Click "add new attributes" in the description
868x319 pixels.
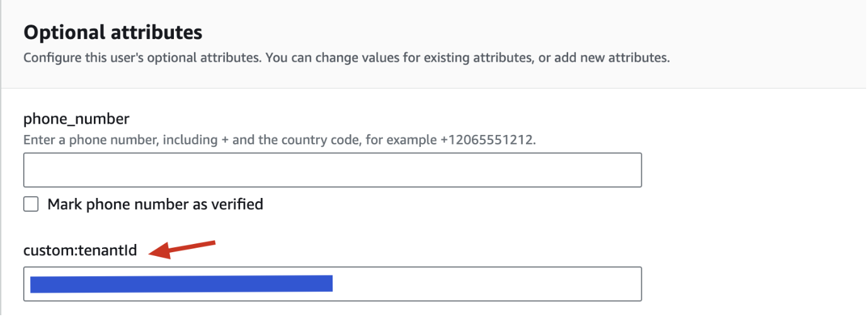[x=611, y=58]
